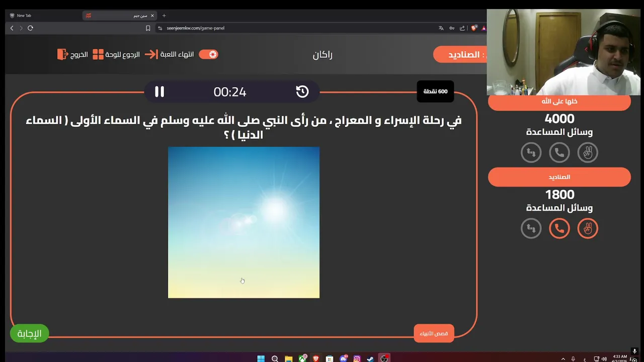Click the 600 نقطة points badge
This screenshot has width=644, height=362.
435,92
